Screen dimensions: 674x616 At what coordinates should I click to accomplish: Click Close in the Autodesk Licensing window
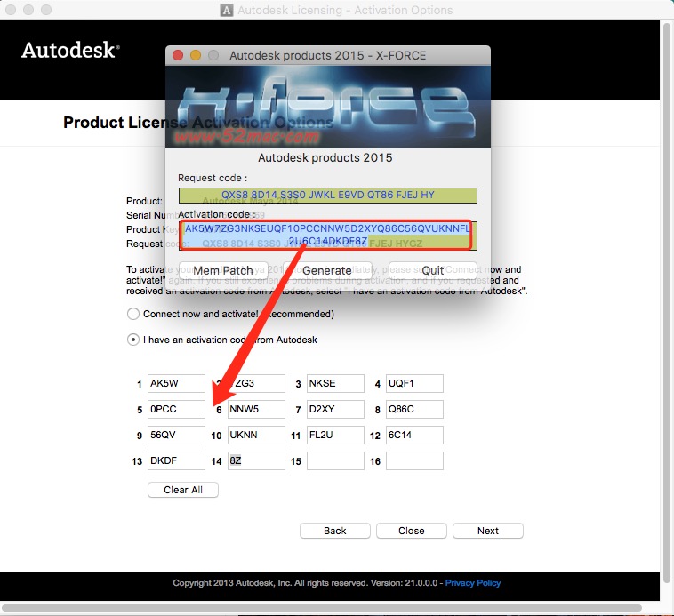point(412,531)
